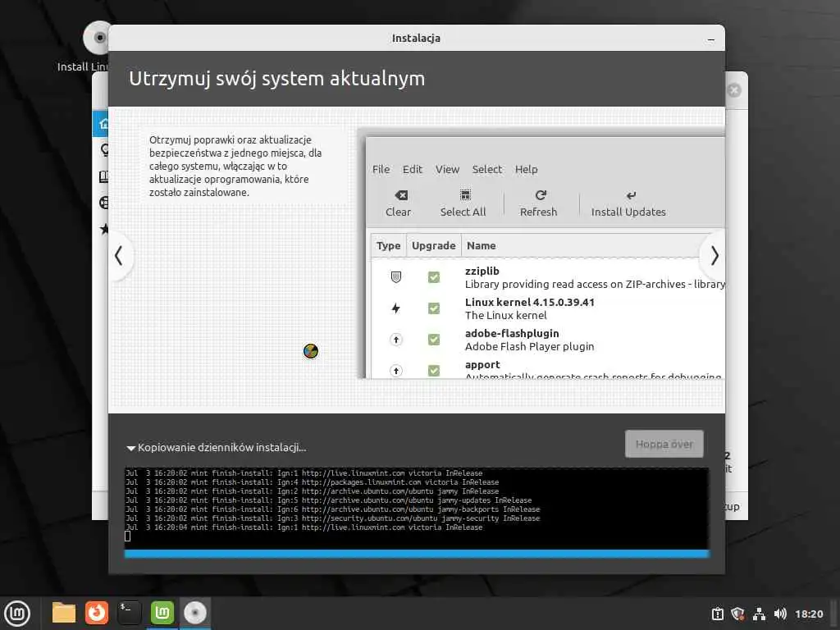Screen dimensions: 840x630
Task: Open the Linux Mint start menu
Action: [17, 614]
